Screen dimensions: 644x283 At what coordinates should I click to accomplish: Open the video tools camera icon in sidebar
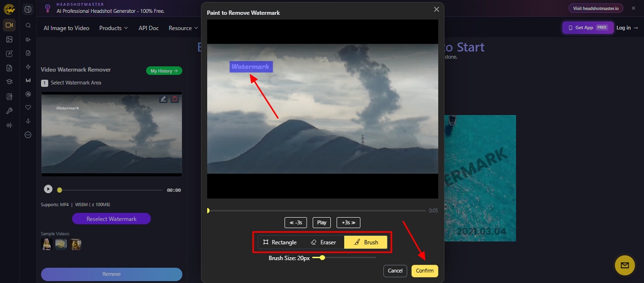coord(9,25)
